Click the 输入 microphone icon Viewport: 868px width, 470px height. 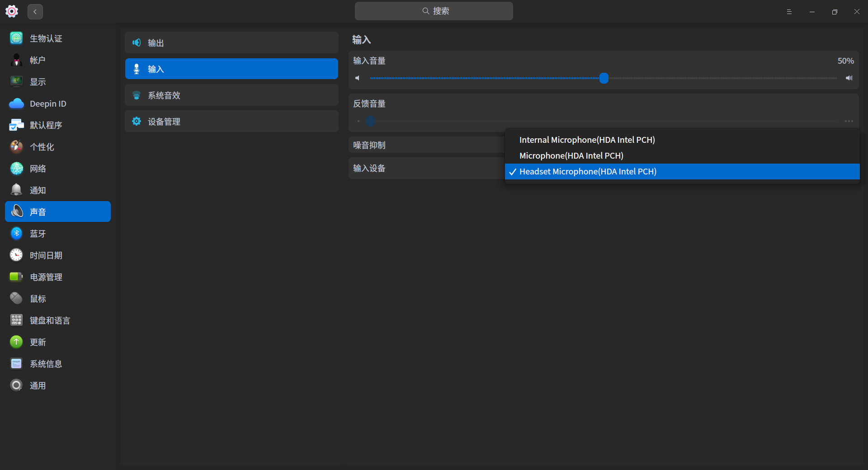(x=136, y=69)
